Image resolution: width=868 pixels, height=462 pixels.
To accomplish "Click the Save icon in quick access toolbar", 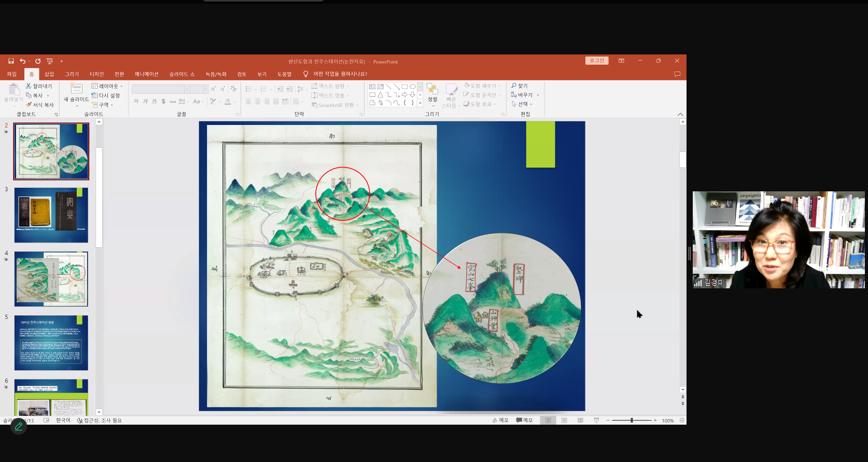I will (x=11, y=61).
